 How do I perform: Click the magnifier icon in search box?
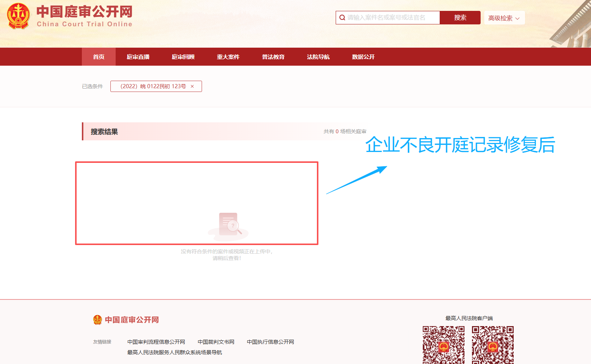[x=342, y=18]
